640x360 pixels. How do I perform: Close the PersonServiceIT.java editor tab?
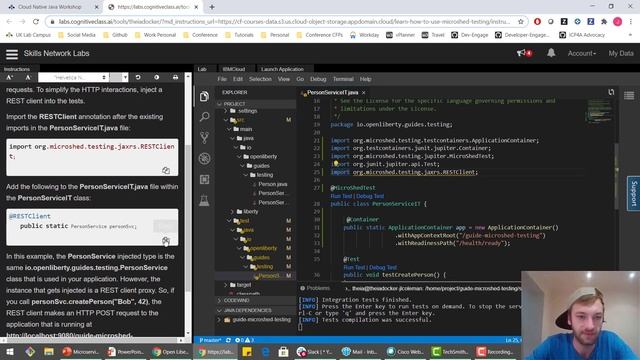coord(363,93)
